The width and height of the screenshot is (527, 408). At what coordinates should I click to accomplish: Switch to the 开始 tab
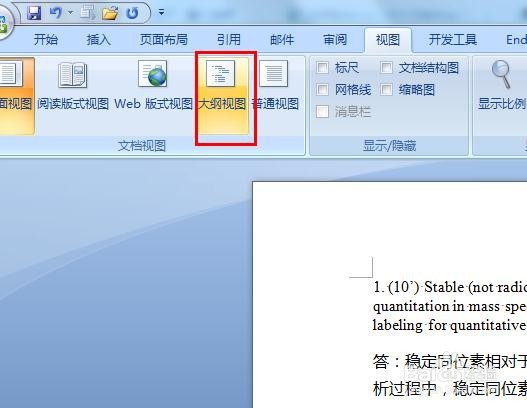[46, 40]
